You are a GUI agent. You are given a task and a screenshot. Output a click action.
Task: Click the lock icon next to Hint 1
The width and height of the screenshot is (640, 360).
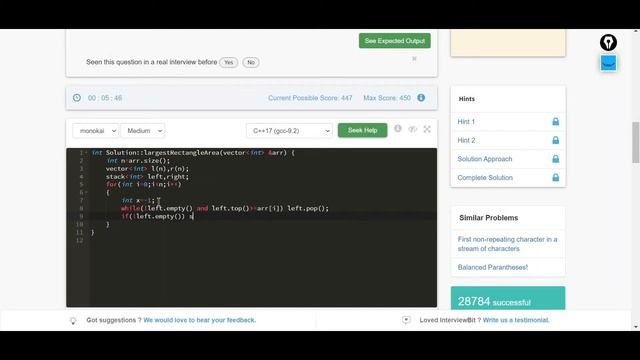[x=556, y=122]
